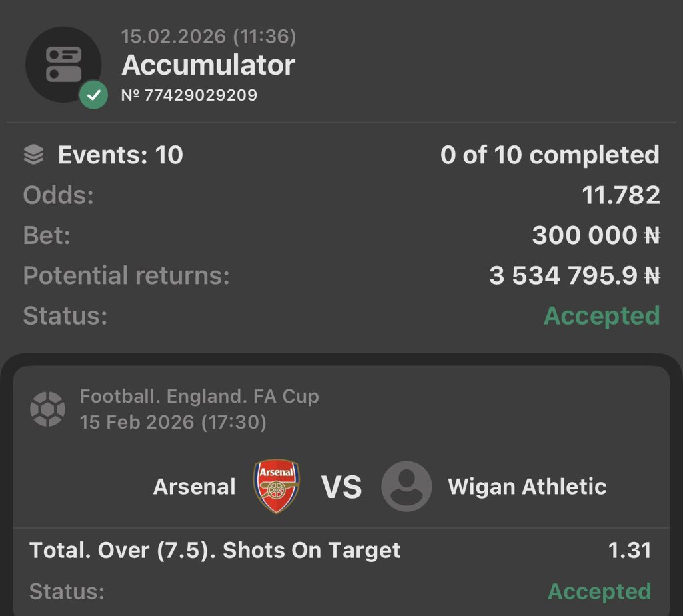683x616 pixels.
Task: Tap the 1.31 selection odds
Action: (629, 551)
